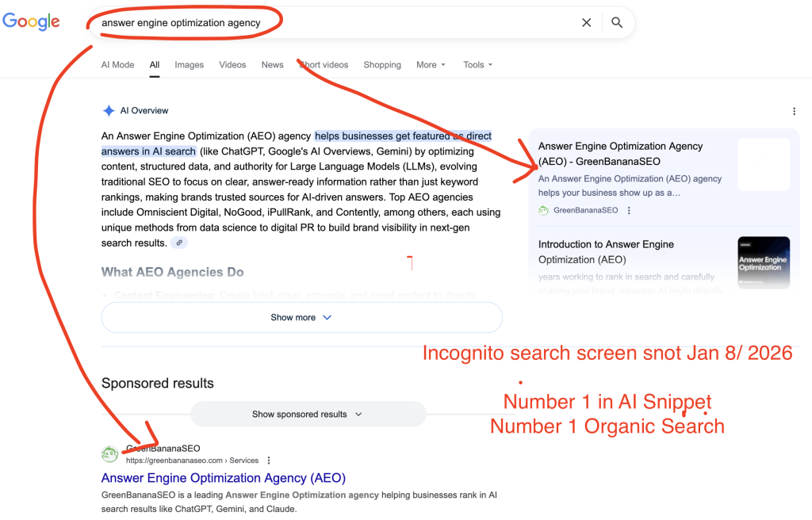Open three-dot menu next to greenbananaseo.com URL
Screen dimensions: 812x520
[x=268, y=461]
